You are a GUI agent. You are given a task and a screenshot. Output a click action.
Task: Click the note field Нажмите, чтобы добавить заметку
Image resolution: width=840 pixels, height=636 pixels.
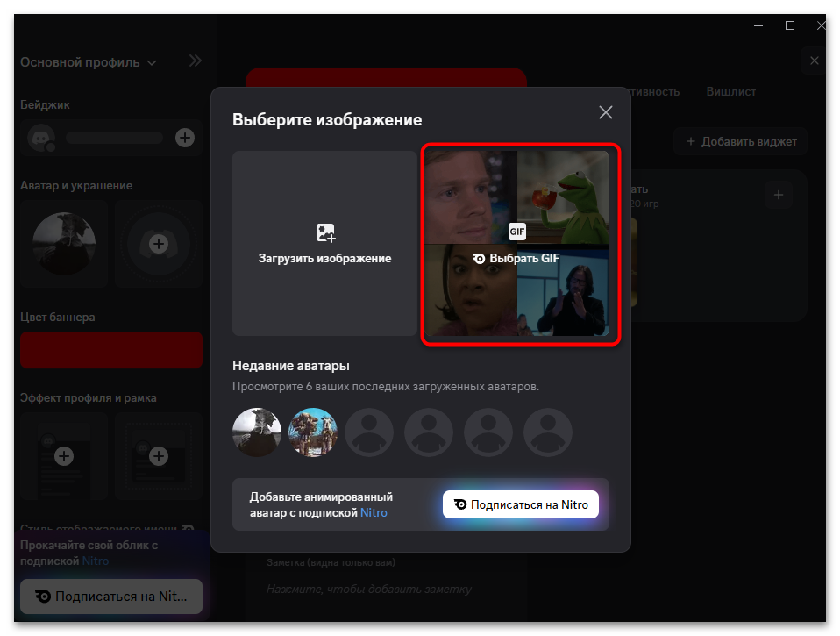point(369,590)
